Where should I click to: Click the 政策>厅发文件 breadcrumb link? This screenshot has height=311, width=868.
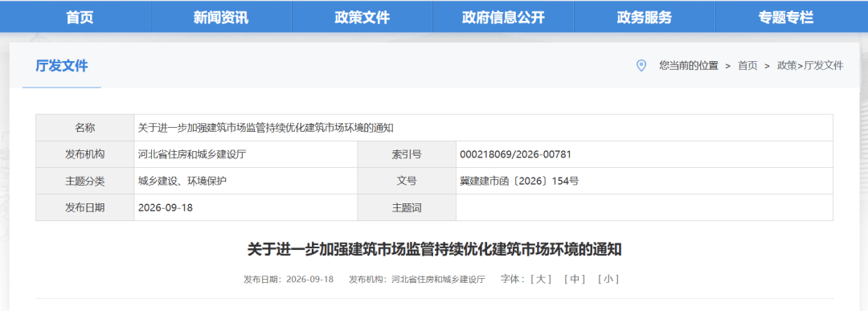pyautogui.click(x=810, y=66)
